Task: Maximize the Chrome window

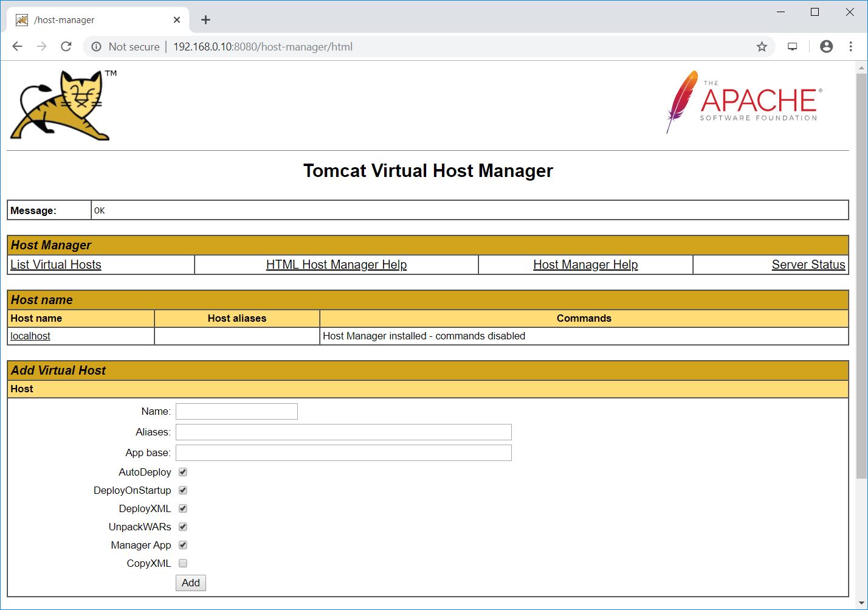Action: pyautogui.click(x=815, y=12)
